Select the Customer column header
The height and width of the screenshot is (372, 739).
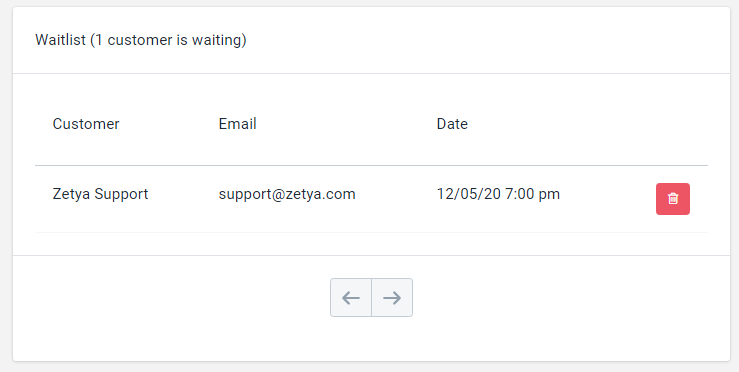(86, 124)
